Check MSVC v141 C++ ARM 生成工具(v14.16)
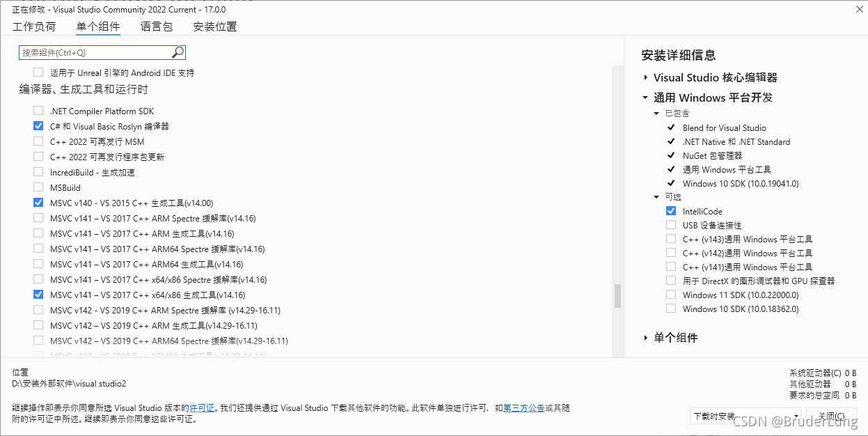868x436 pixels. point(38,234)
